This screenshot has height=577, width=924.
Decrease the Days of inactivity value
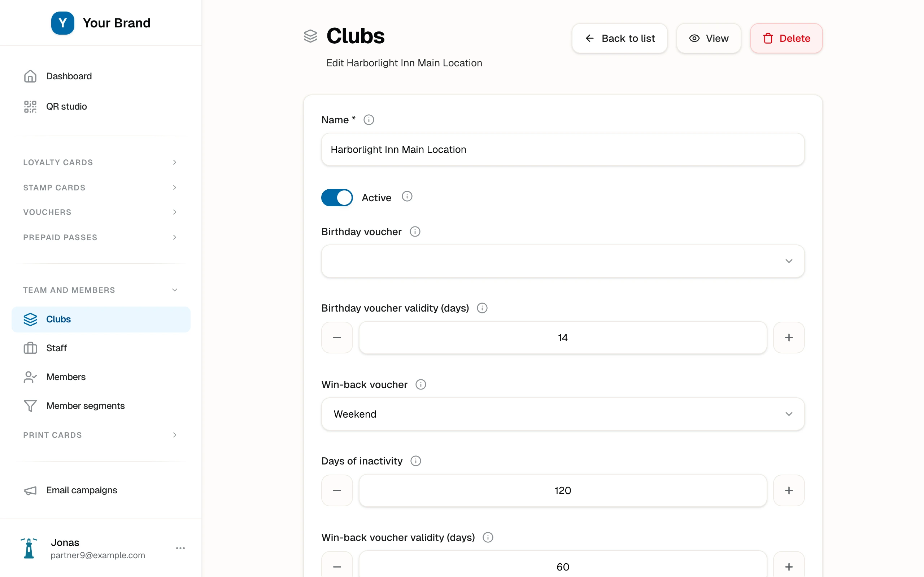coord(337,490)
